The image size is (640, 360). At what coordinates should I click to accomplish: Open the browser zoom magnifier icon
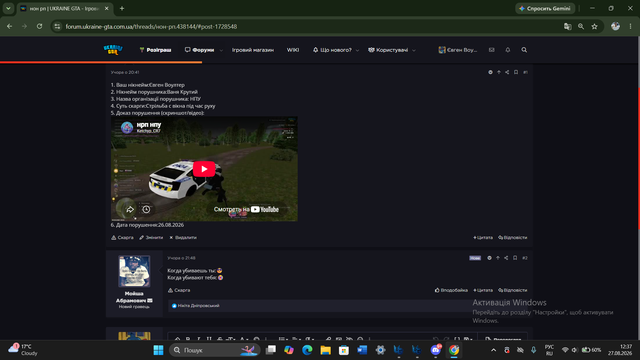pos(581,27)
